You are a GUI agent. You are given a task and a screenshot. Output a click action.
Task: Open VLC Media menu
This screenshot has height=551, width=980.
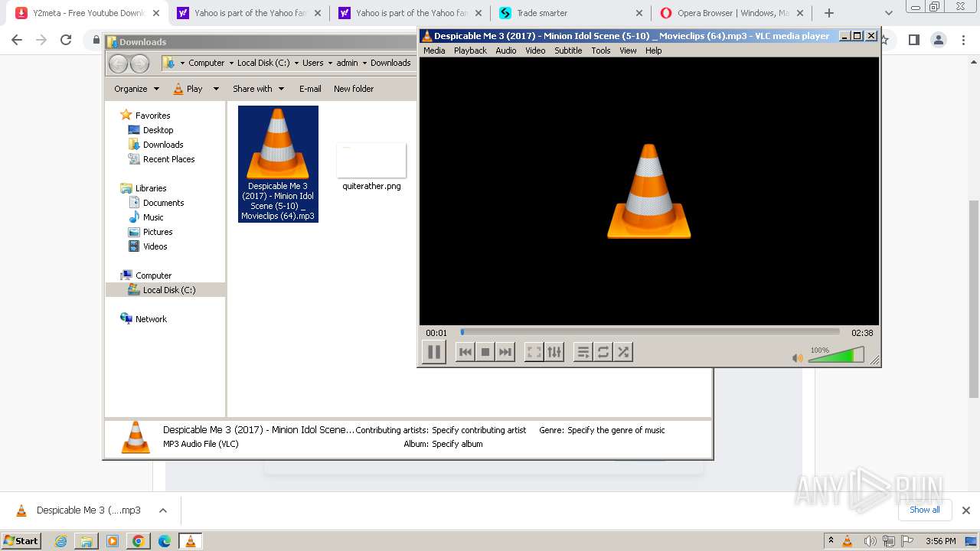click(434, 51)
